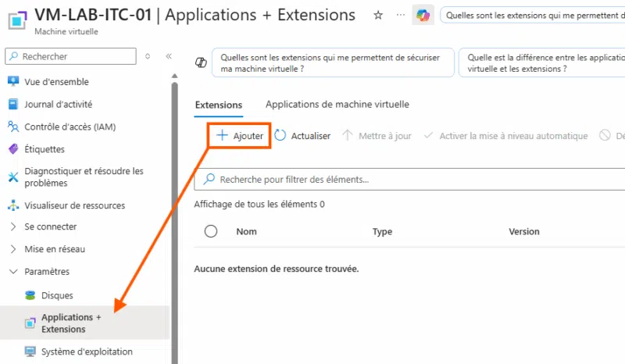Viewport: 625px width, 364px height.
Task: Open Journal d'activité in sidebar
Action: pyautogui.click(x=59, y=104)
